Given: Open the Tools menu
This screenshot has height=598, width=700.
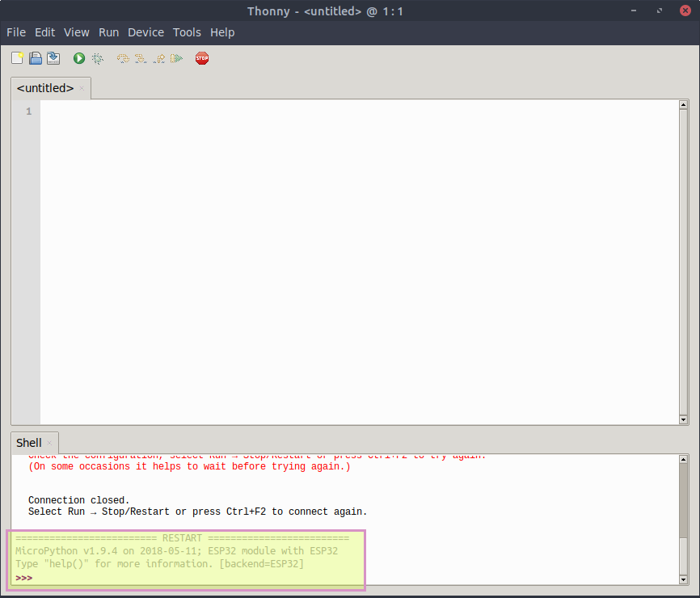Looking at the screenshot, I should tap(187, 32).
